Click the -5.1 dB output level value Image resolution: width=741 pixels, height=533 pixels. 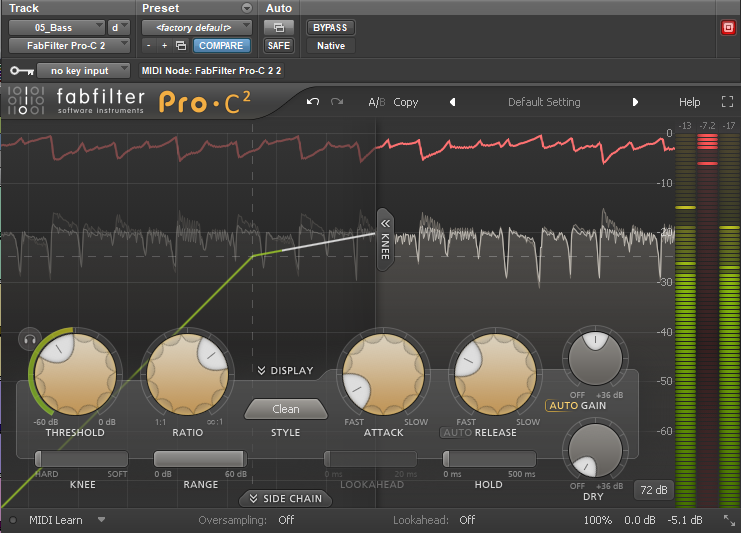click(685, 520)
